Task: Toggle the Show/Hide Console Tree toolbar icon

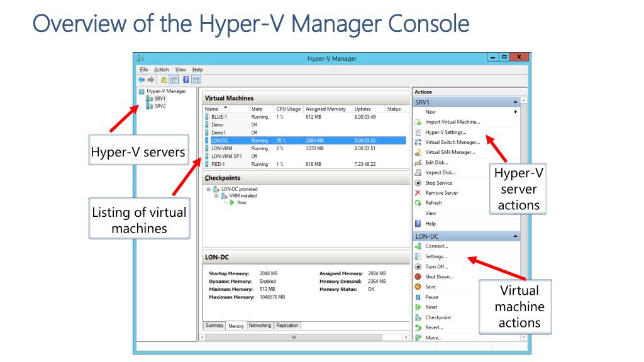Action: (x=174, y=80)
